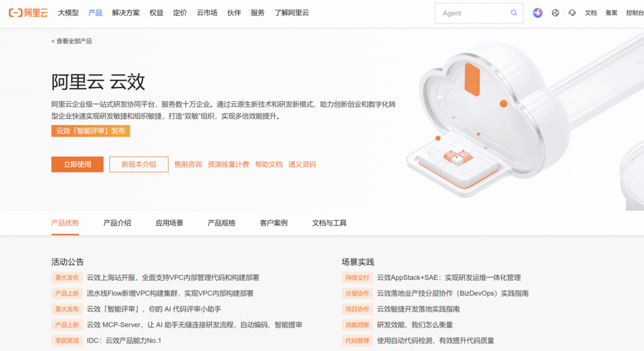This screenshot has height=351, width=644.
Task: Open the customer service headset icon
Action: tap(572, 13)
